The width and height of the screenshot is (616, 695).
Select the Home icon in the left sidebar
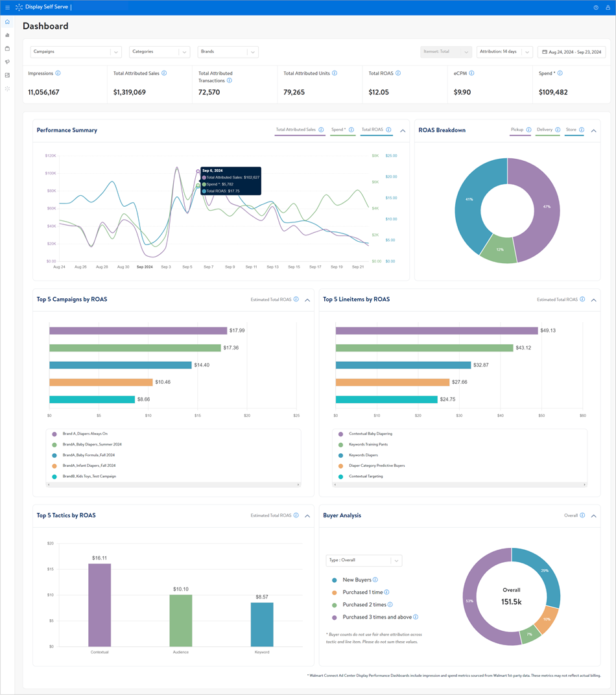coord(7,21)
